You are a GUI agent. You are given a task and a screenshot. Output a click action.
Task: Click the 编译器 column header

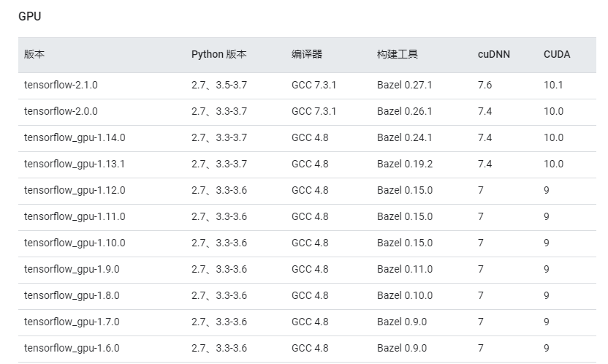point(307,54)
